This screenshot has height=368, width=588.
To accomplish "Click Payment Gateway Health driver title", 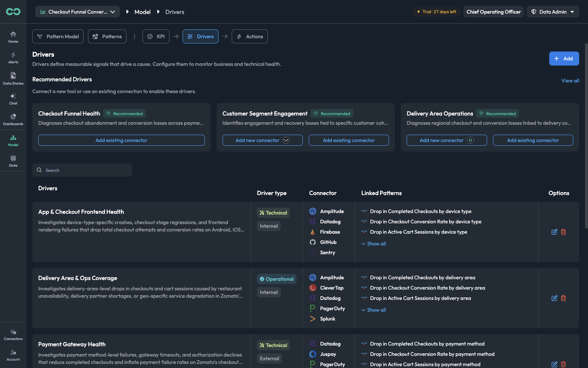I will [x=72, y=344].
